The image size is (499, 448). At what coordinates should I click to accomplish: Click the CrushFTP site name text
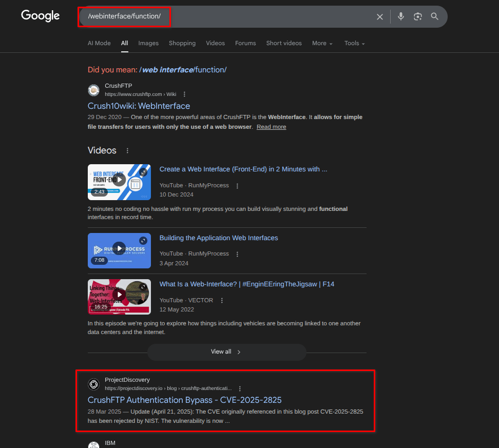point(119,86)
